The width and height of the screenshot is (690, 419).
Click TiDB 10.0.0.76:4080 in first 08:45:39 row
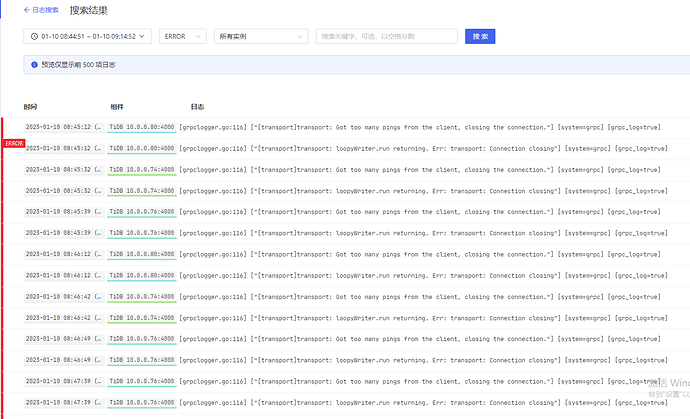pyautogui.click(x=141, y=212)
